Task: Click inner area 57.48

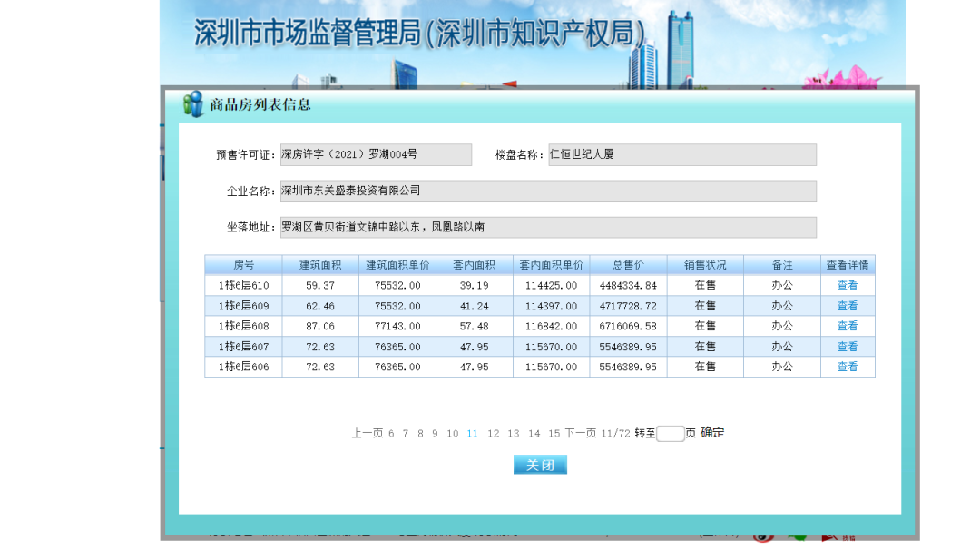Action: [x=475, y=326]
